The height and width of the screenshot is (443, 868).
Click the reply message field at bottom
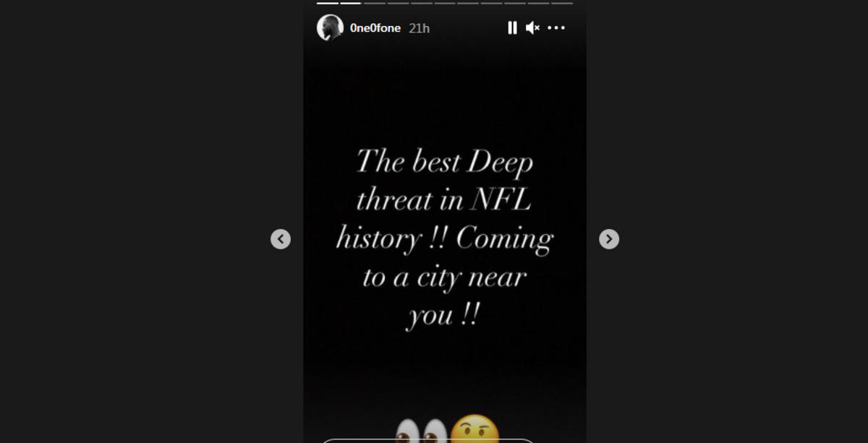[x=427, y=440]
